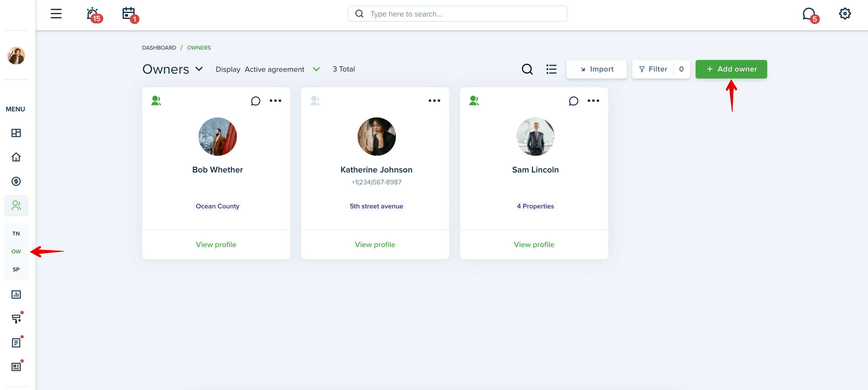Click the owners search magnifier icon
This screenshot has height=390, width=868.
pyautogui.click(x=527, y=69)
